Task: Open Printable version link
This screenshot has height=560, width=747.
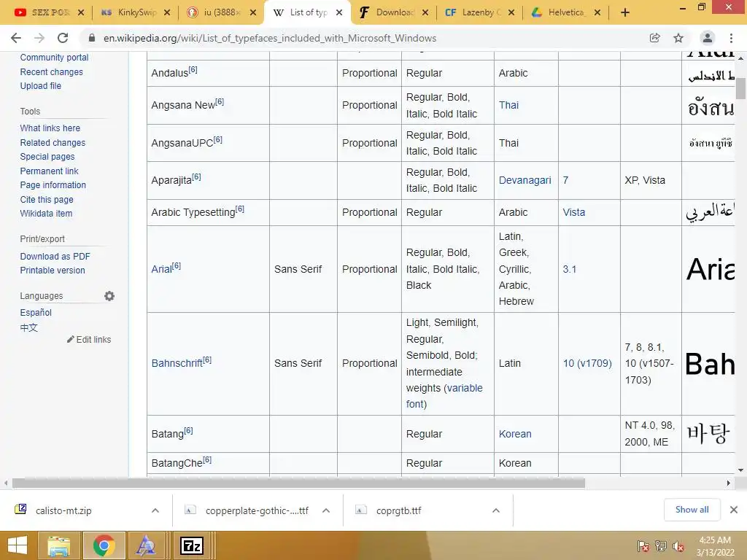Action: (53, 270)
